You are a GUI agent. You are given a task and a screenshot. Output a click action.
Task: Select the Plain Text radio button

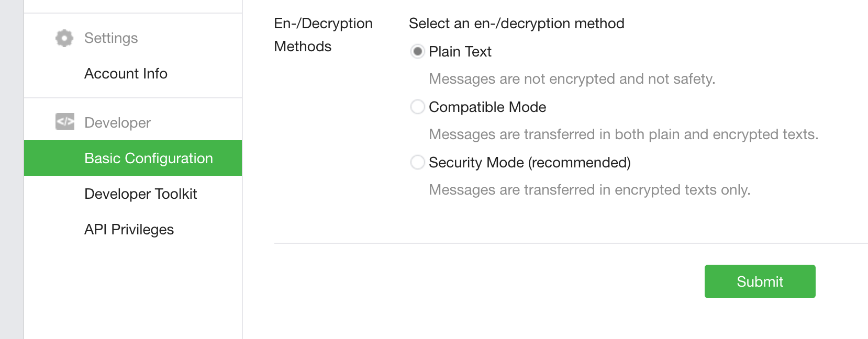point(417,51)
